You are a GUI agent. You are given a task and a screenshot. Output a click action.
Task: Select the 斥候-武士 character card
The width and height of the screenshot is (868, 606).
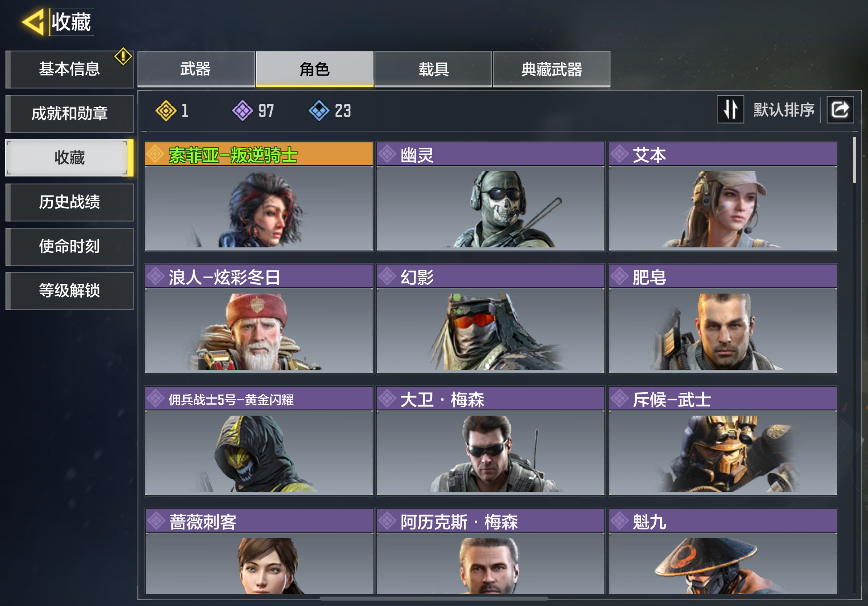pyautogui.click(x=723, y=441)
